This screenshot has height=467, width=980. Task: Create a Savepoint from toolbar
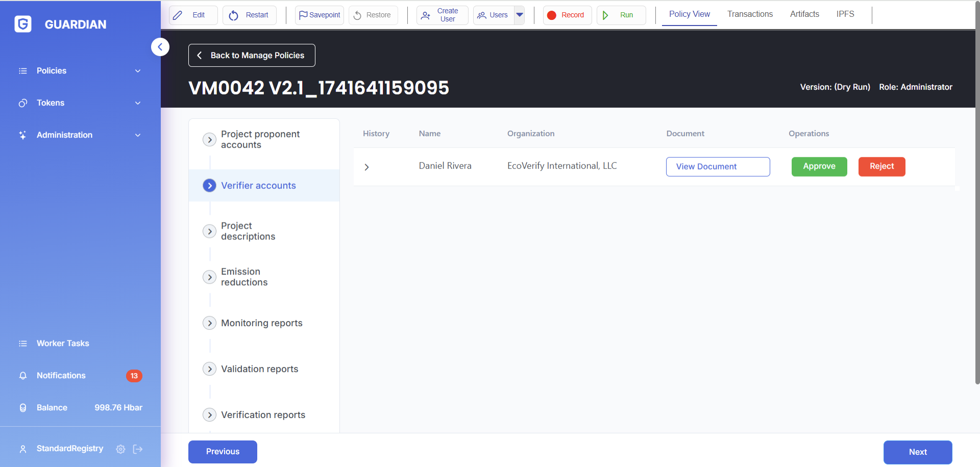[x=320, y=15]
